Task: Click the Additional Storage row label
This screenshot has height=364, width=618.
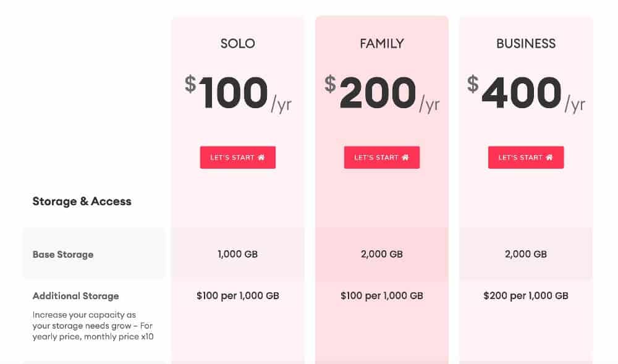Action: click(x=75, y=295)
